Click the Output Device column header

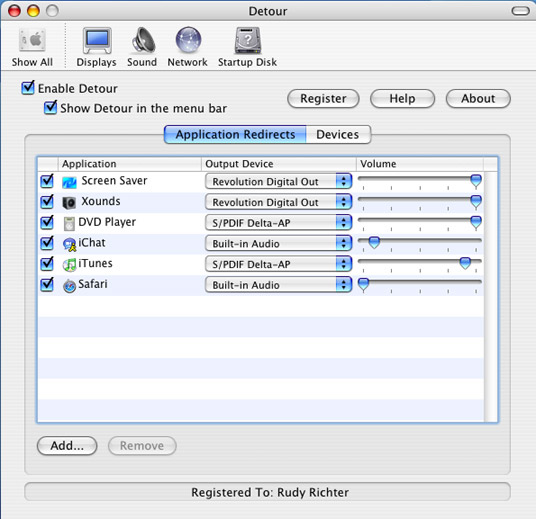pyautogui.click(x=279, y=164)
